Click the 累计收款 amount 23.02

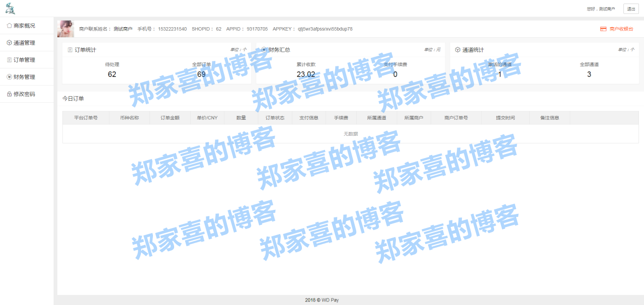[306, 73]
